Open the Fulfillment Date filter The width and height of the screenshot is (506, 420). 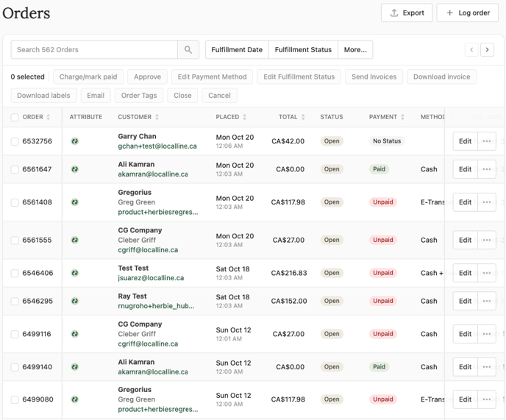tap(237, 50)
